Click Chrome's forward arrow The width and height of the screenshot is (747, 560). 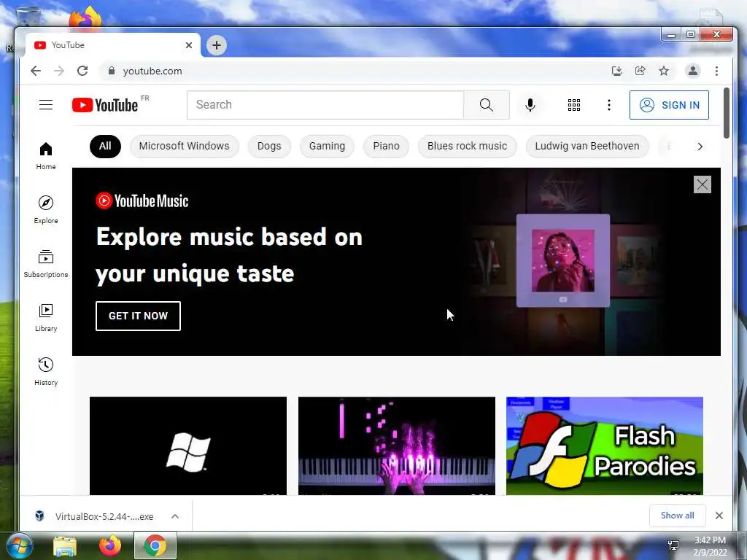59,71
